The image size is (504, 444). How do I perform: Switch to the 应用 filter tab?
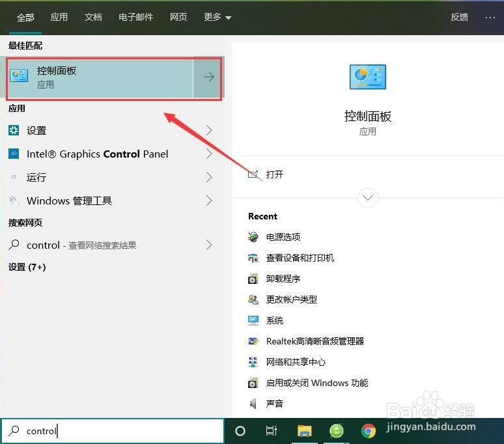pos(59,17)
